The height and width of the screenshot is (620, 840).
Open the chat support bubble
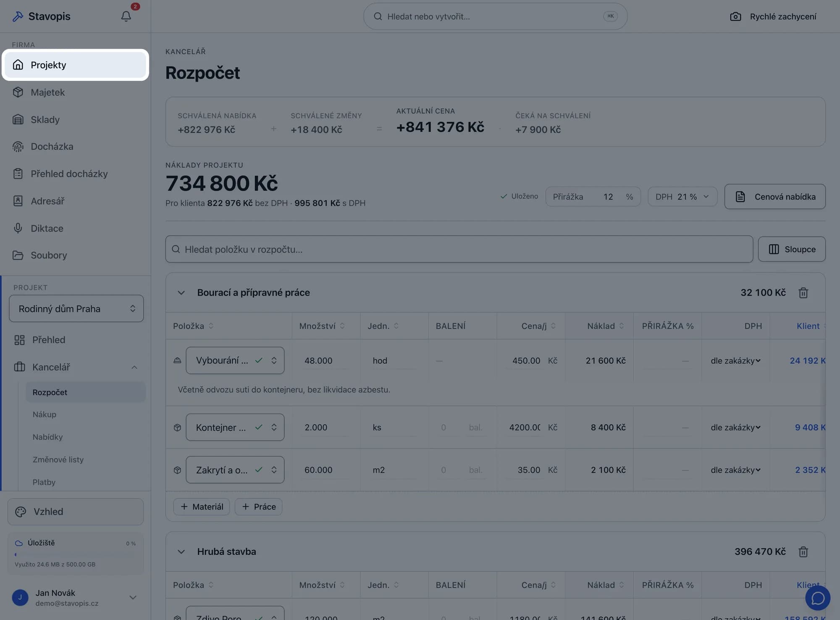tap(817, 598)
